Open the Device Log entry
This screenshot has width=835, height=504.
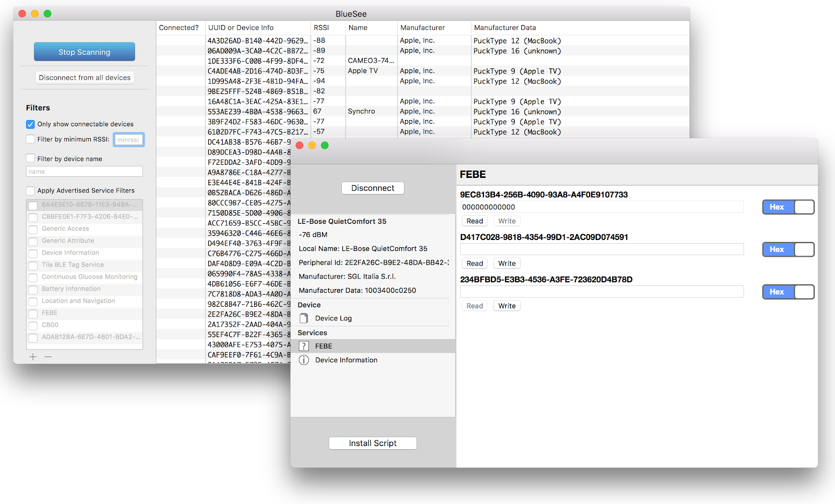tap(373, 318)
